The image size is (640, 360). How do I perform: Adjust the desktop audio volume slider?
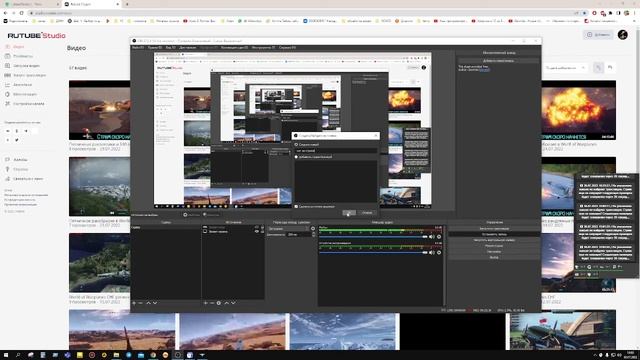pos(373,253)
